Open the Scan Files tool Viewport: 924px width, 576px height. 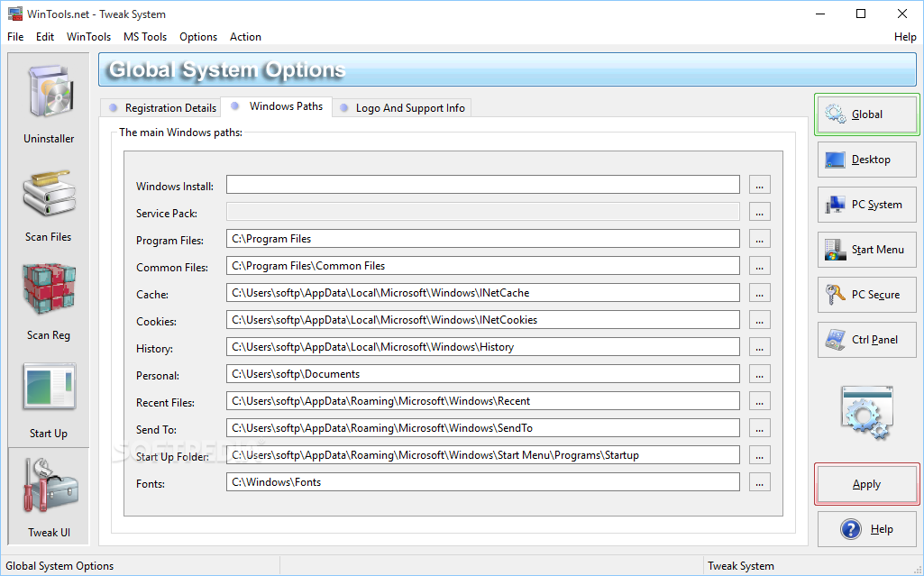click(x=49, y=204)
